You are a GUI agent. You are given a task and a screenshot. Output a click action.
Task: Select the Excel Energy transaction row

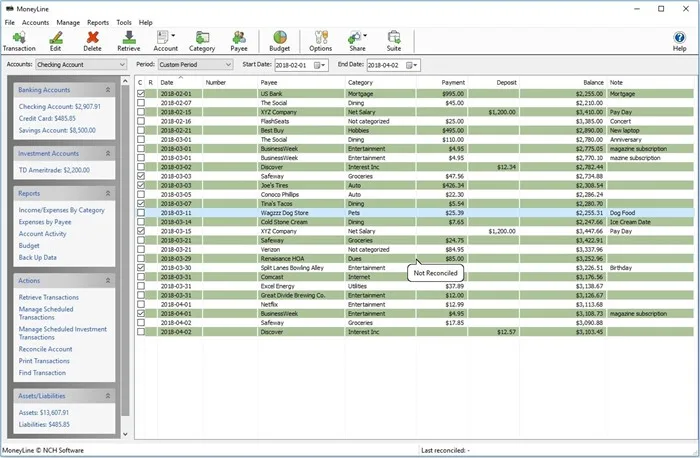pyautogui.click(x=415, y=286)
